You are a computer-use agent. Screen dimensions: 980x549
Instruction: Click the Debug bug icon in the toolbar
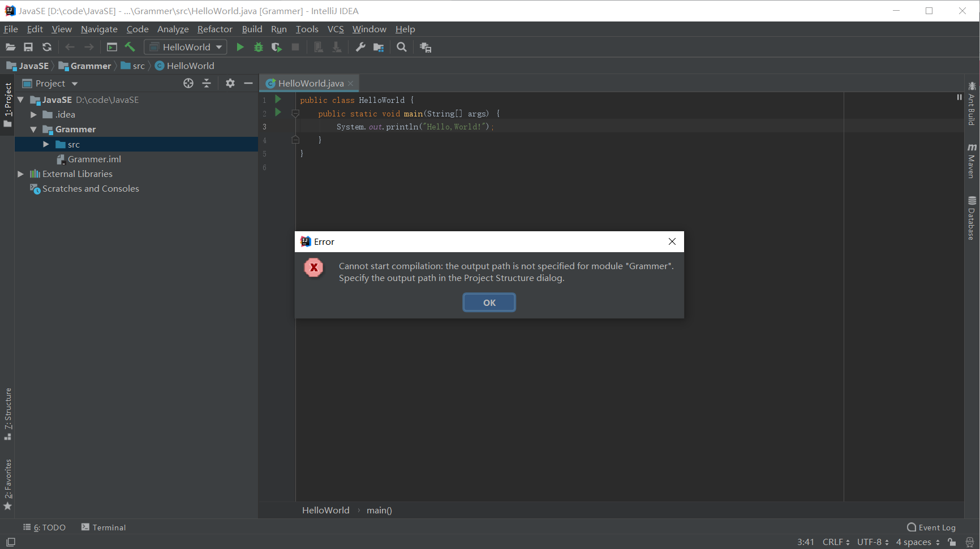(x=259, y=47)
